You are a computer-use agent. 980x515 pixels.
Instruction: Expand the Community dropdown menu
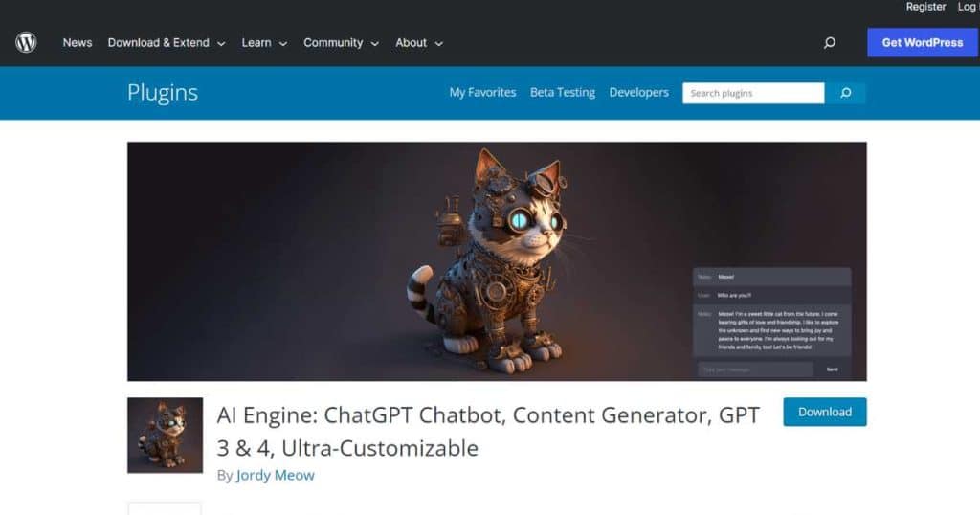342,42
